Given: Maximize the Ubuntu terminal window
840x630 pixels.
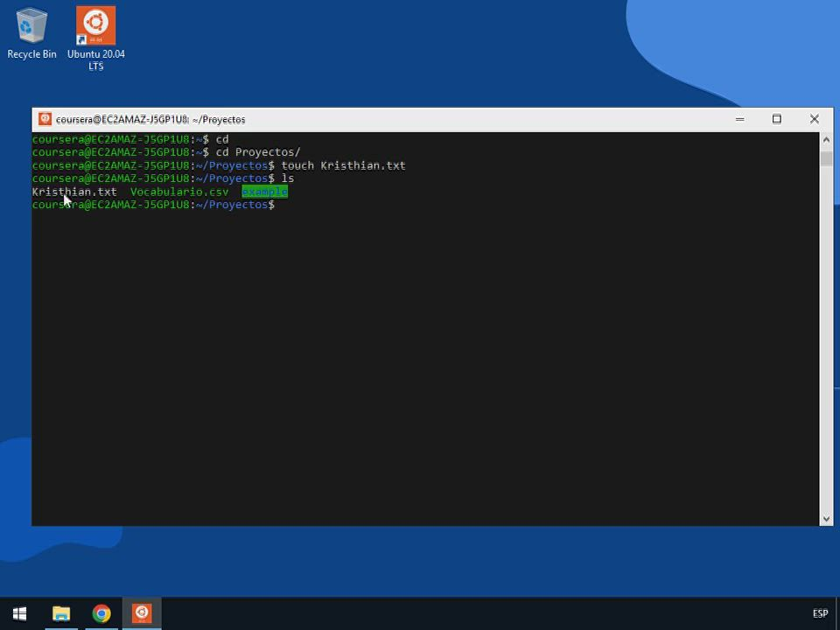Looking at the screenshot, I should [x=777, y=119].
